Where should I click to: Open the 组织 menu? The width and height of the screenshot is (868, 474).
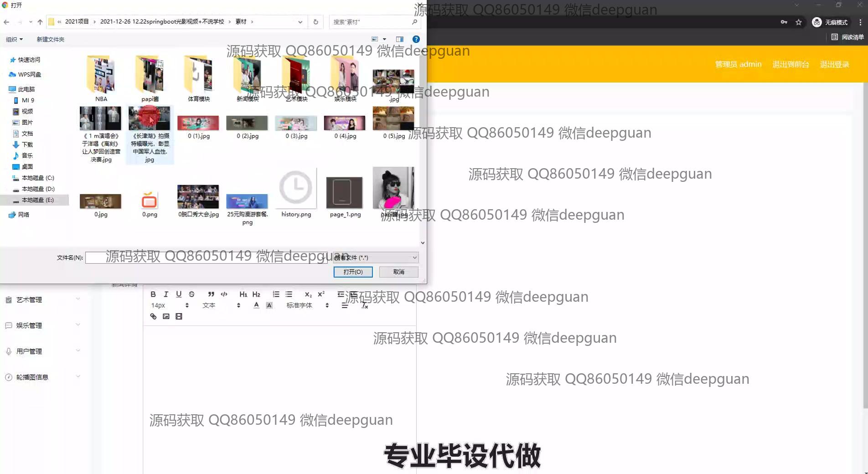[14, 39]
